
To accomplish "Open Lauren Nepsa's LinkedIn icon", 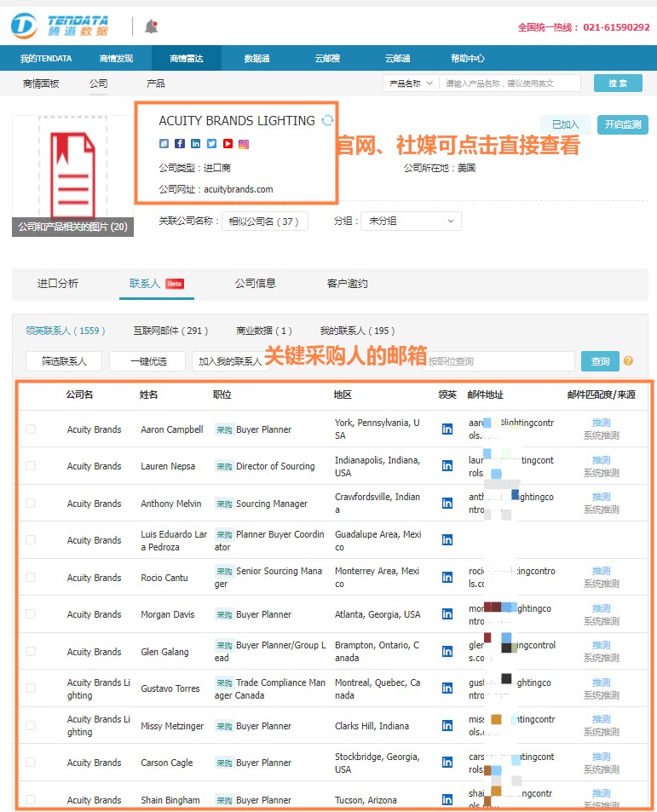I will click(x=447, y=465).
